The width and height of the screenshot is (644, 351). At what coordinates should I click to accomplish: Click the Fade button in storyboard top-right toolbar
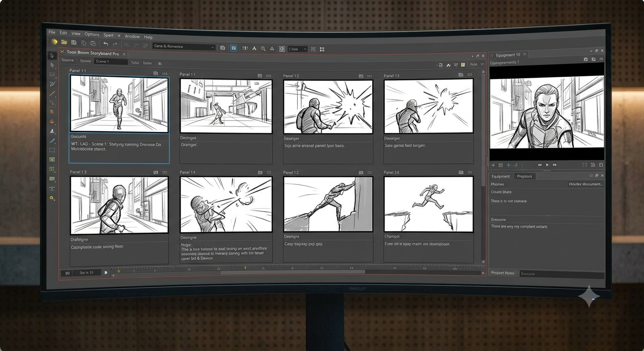click(473, 64)
